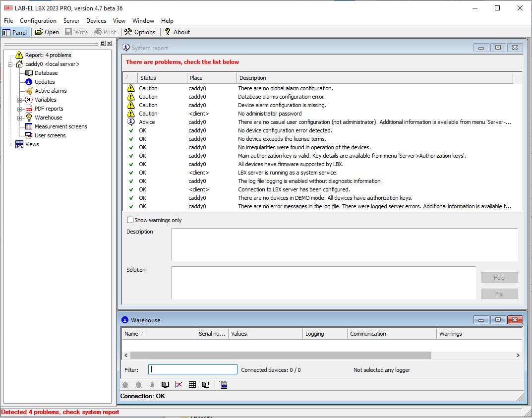Click the bell icon for Active alarms

(x=29, y=91)
